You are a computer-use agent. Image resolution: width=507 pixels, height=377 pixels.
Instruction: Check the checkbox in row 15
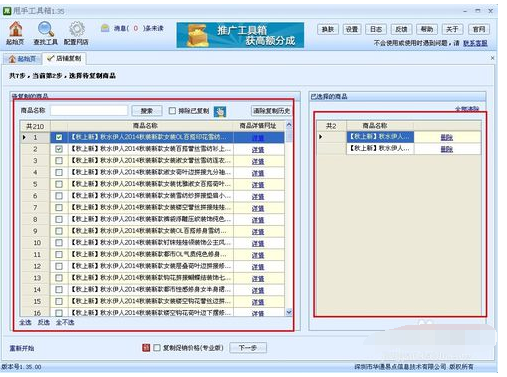tap(59, 301)
